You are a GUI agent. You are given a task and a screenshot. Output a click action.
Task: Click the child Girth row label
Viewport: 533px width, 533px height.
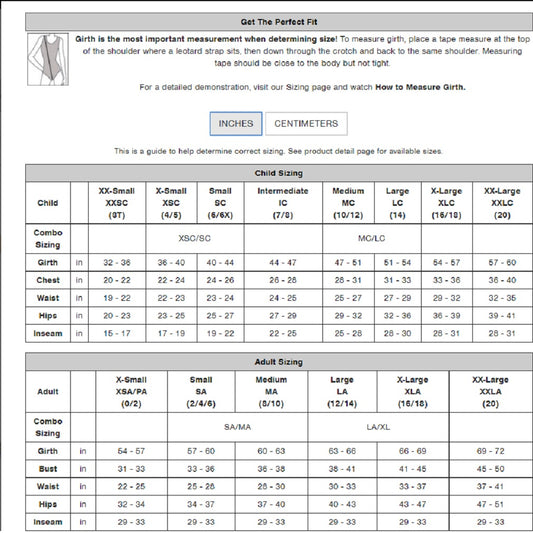point(48,262)
